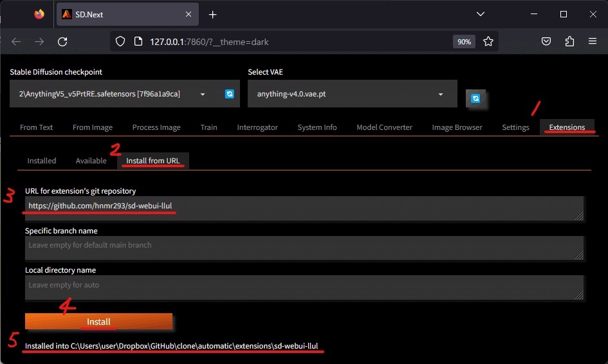Switch to the From Image tab
This screenshot has width=608, height=364.
[92, 127]
